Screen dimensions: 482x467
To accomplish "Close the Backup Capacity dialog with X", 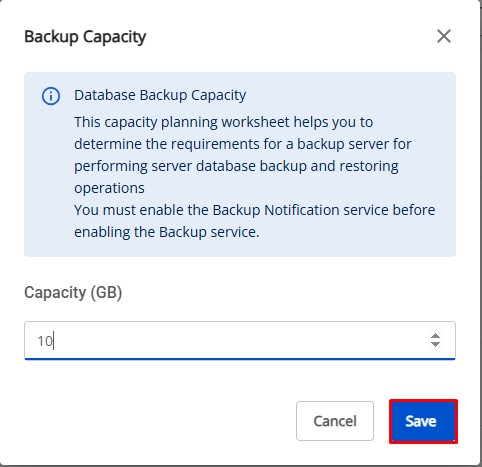I will coord(444,36).
